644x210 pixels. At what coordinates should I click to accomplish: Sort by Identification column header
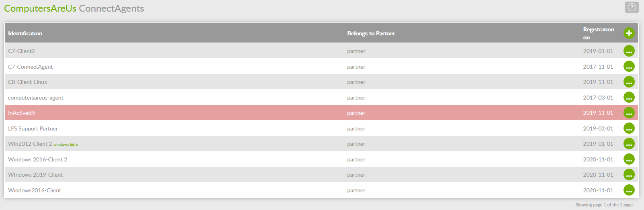(25, 33)
